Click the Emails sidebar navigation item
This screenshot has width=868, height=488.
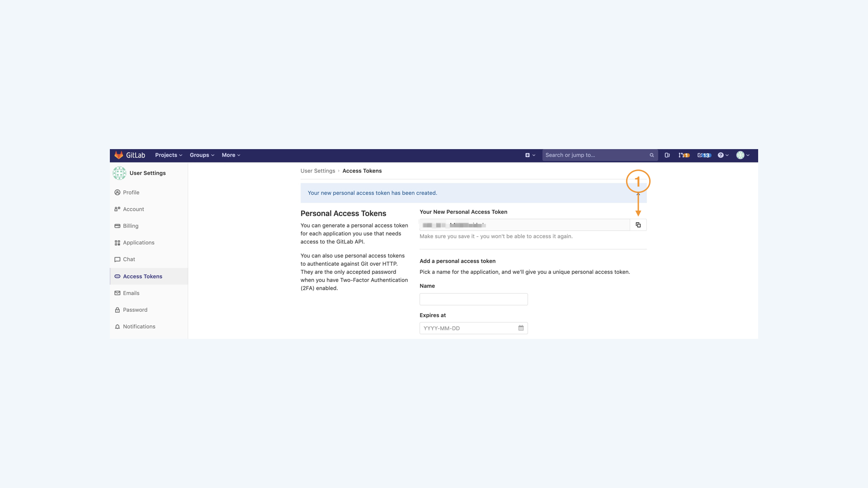click(131, 292)
